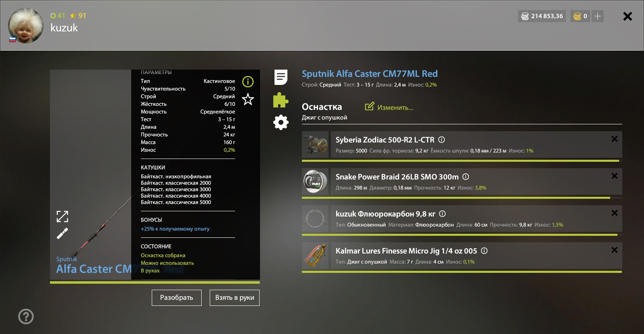Click Можно использовать status line

[x=167, y=263]
